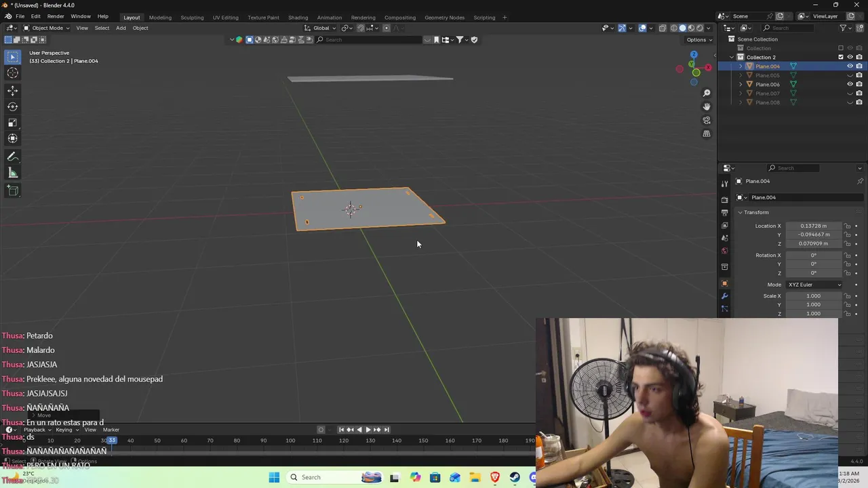Open the World properties tab
The width and height of the screenshot is (868, 488).
click(x=724, y=251)
